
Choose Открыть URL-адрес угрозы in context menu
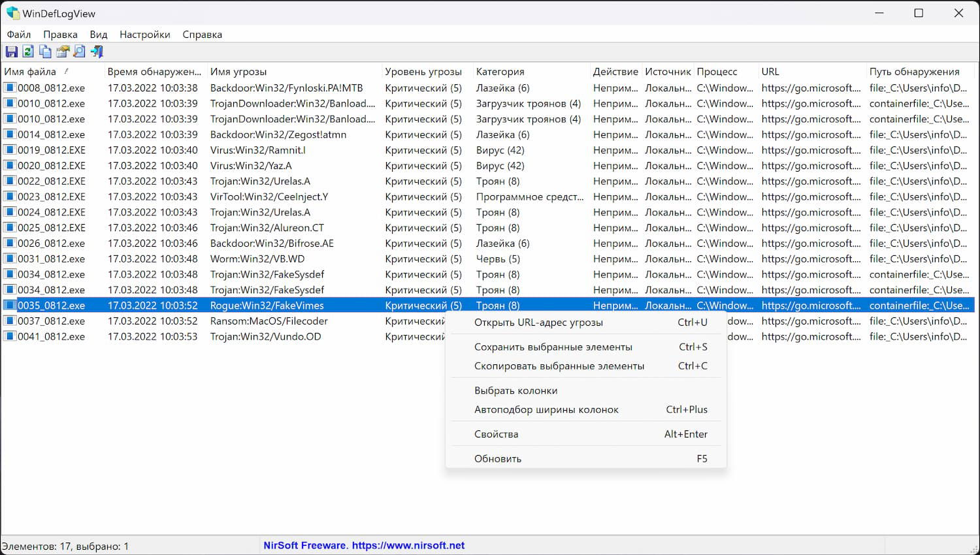(x=586, y=323)
